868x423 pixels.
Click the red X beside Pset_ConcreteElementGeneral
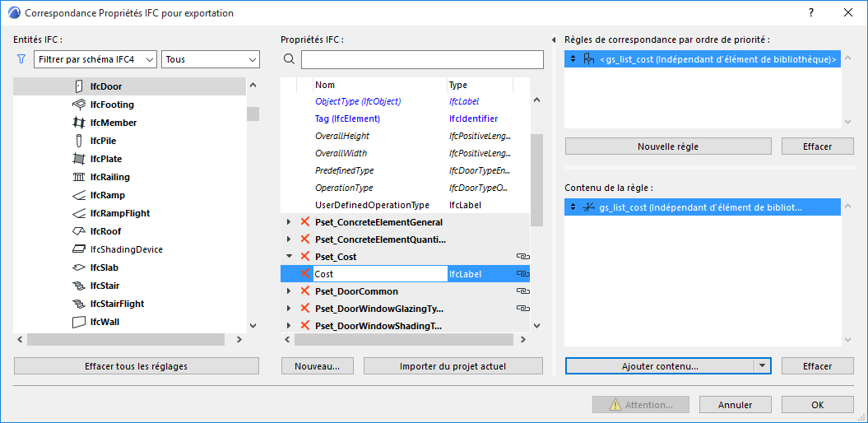pyautogui.click(x=305, y=222)
